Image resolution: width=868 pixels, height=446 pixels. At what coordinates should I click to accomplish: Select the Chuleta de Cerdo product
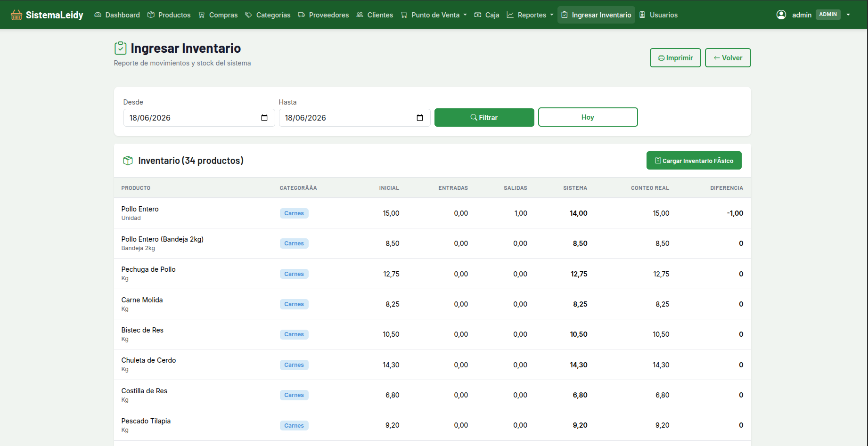coord(148,360)
